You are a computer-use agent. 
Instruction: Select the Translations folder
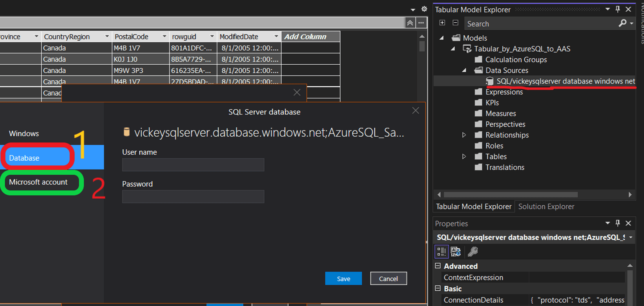pos(505,167)
